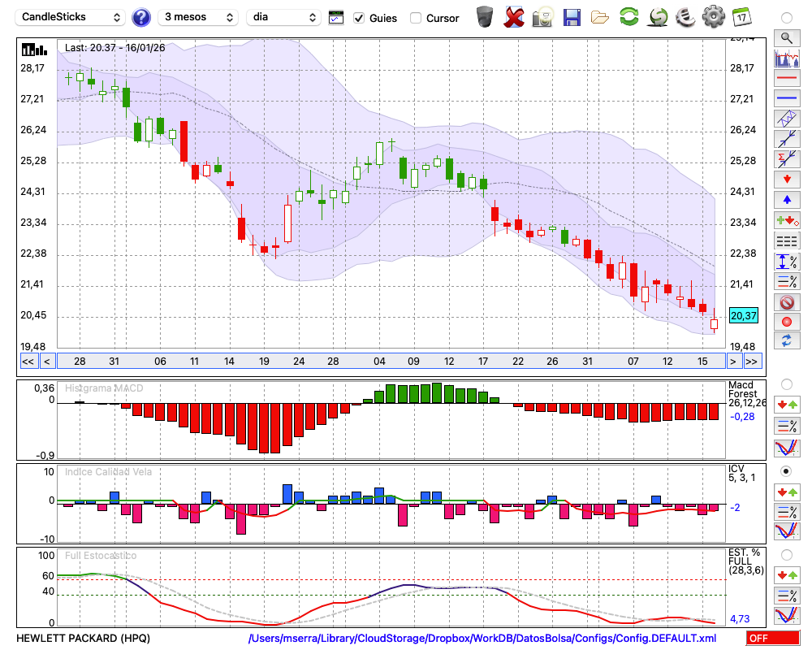
Task: Click the trash can icon in toolbar
Action: pos(485,16)
